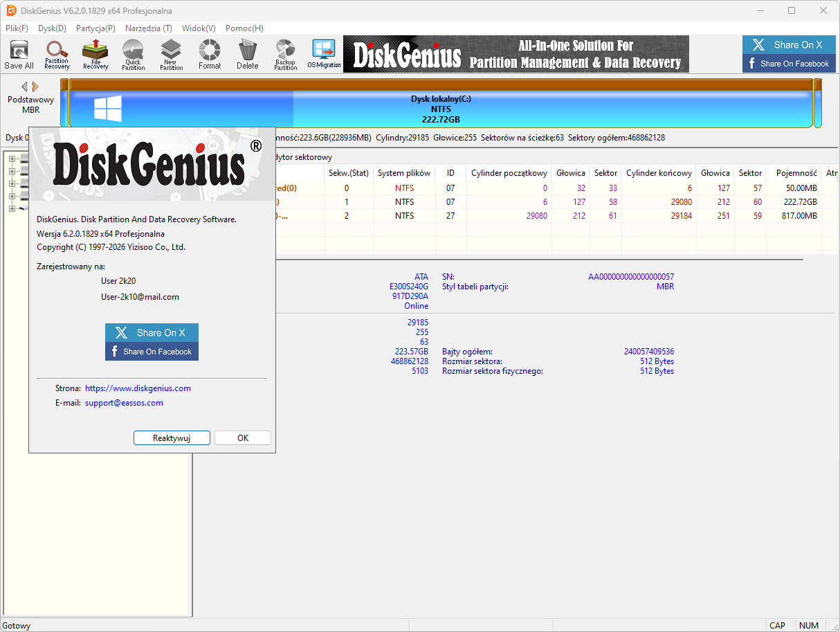This screenshot has width=840, height=632.
Task: Open the Pomoc(H) menu
Action: coord(244,28)
